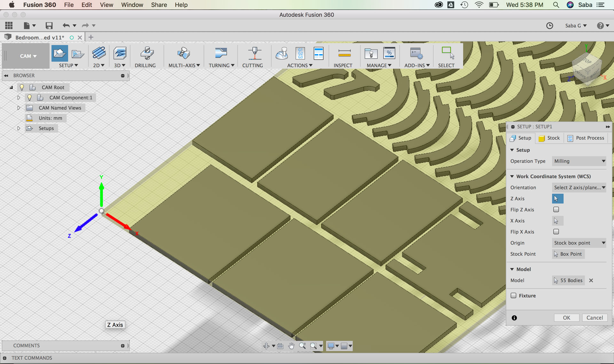Open the Window menu in menu bar
614x364 pixels.
point(132,5)
